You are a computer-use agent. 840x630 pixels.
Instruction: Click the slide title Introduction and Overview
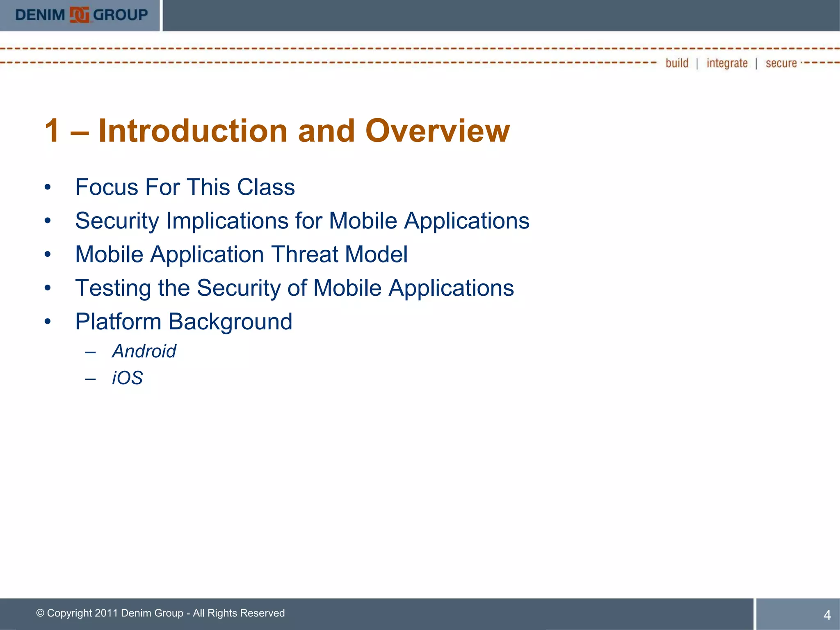point(277,131)
